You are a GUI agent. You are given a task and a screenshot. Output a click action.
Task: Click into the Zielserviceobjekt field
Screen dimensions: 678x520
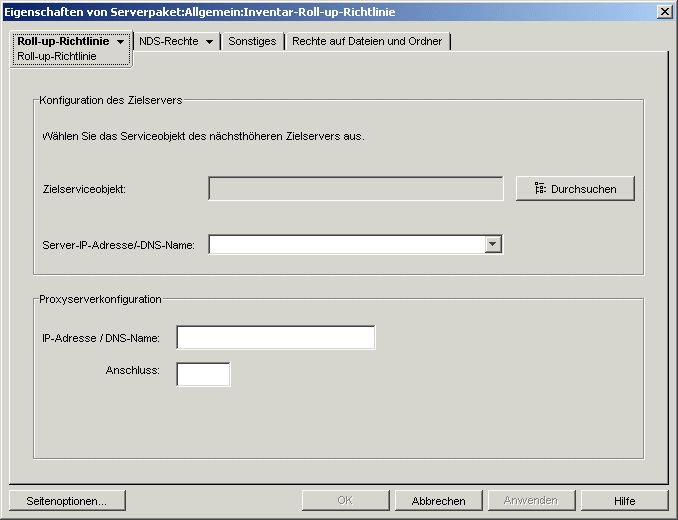click(355, 189)
